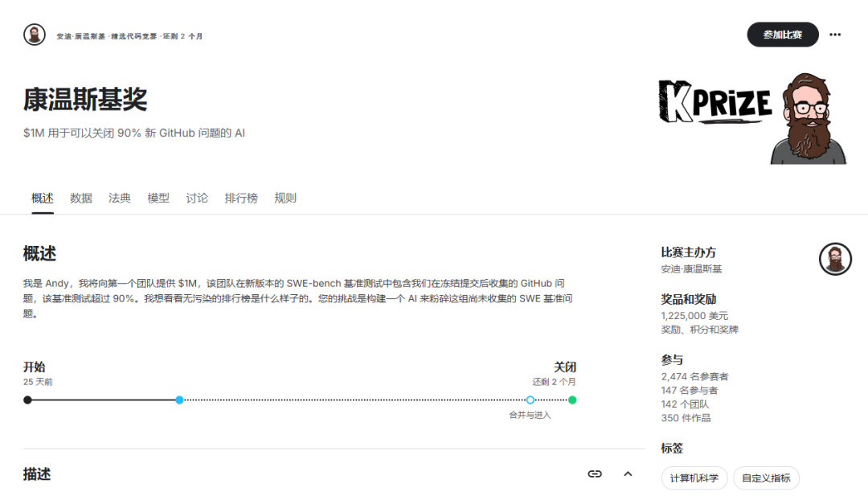
Task: Collapse the 描述 section with the chevron
Action: (x=628, y=473)
